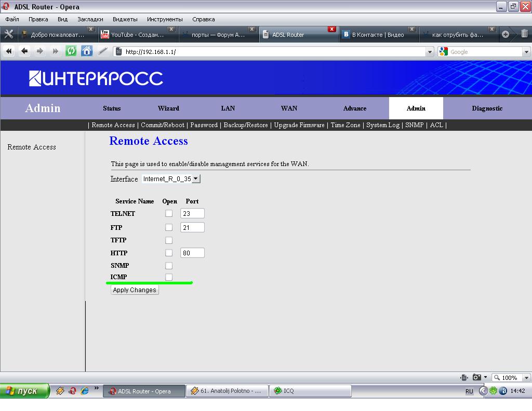The height and width of the screenshot is (411, 532).
Task: Go back with the back arrow
Action: click(24, 51)
